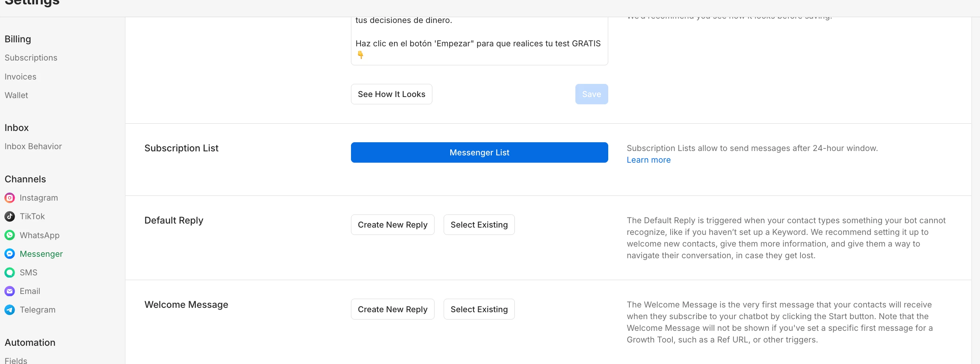Click the Instagram channel icon
This screenshot has width=980, height=364.
point(9,198)
